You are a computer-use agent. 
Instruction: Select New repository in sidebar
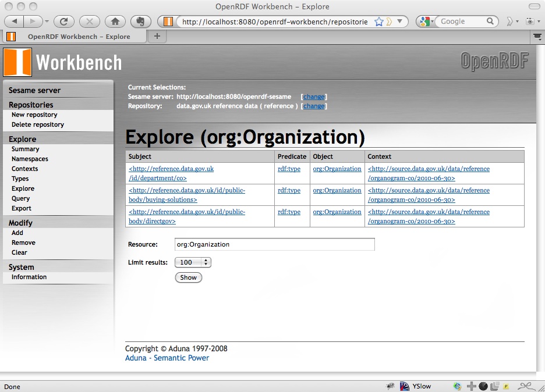pyautogui.click(x=34, y=115)
